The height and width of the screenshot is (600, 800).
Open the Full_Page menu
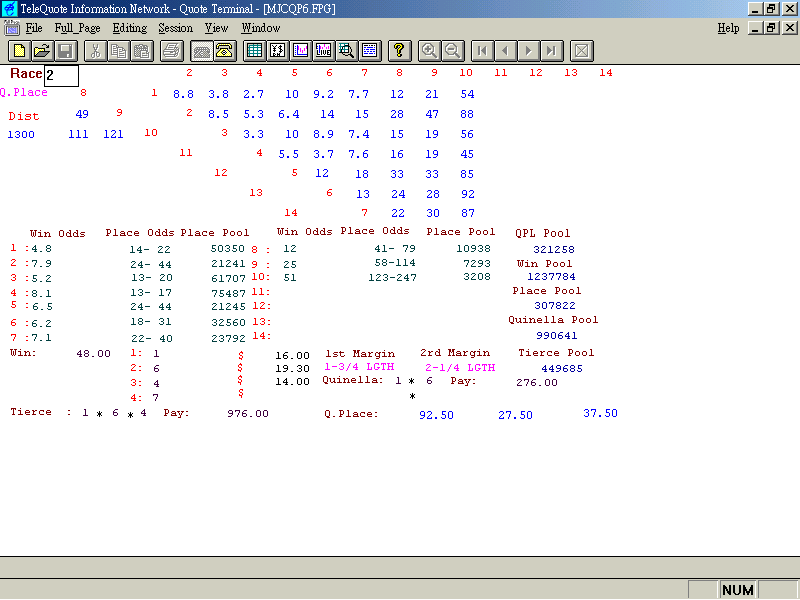(78, 28)
